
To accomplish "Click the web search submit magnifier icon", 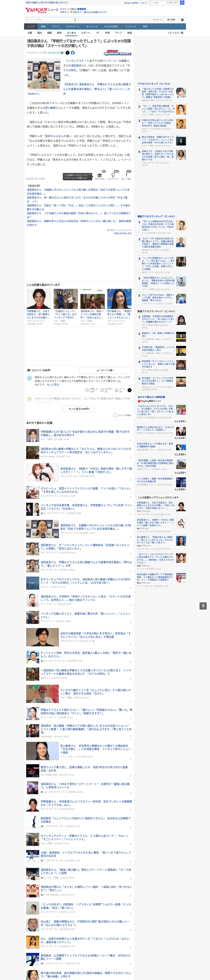I will [x=182, y=3].
